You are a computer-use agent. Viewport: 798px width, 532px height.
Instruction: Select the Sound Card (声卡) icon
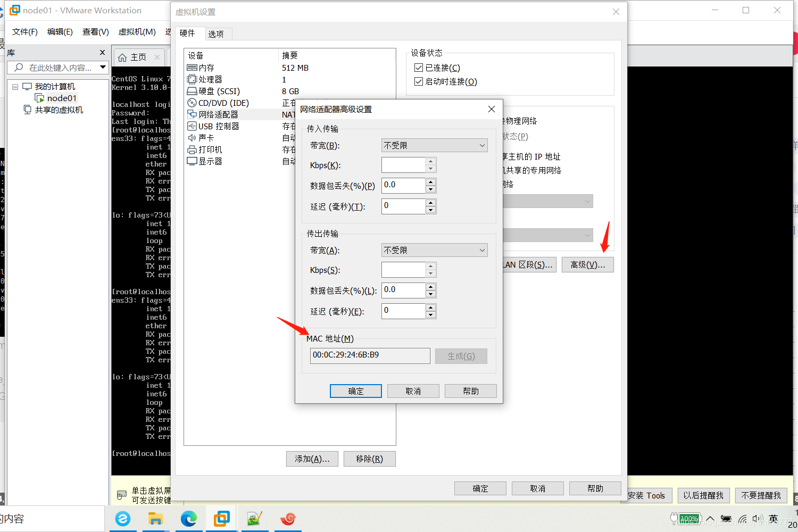[x=192, y=138]
